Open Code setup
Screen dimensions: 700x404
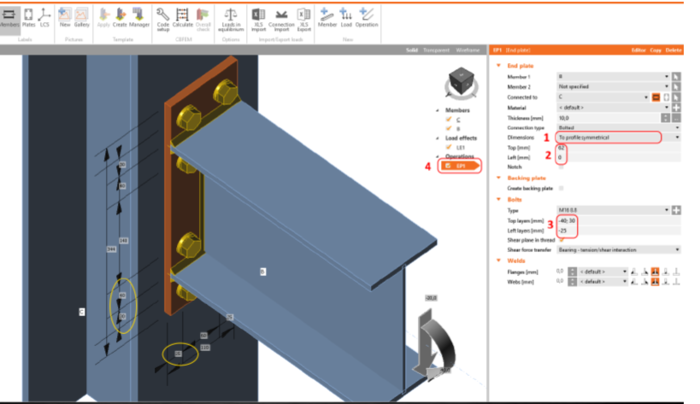[163, 20]
